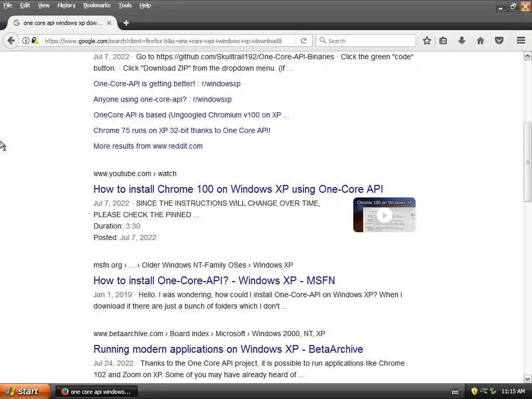Screen dimensions: 532x399
Task: Click the 'Duration: 3:30' text
Action: pos(117,226)
